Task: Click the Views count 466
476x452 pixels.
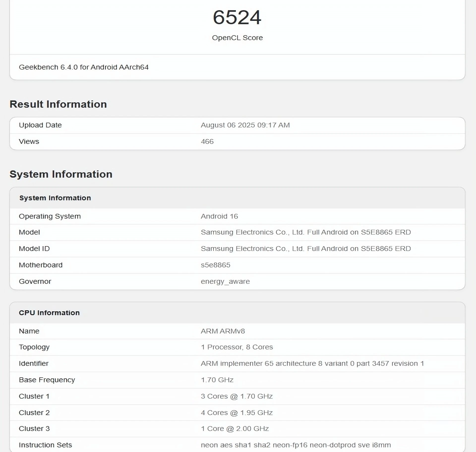Action: [x=207, y=141]
